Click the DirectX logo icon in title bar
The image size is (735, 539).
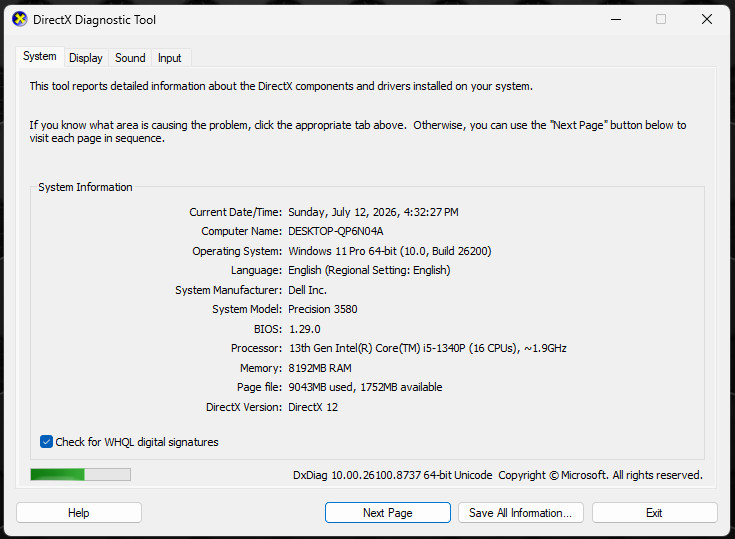coord(20,19)
